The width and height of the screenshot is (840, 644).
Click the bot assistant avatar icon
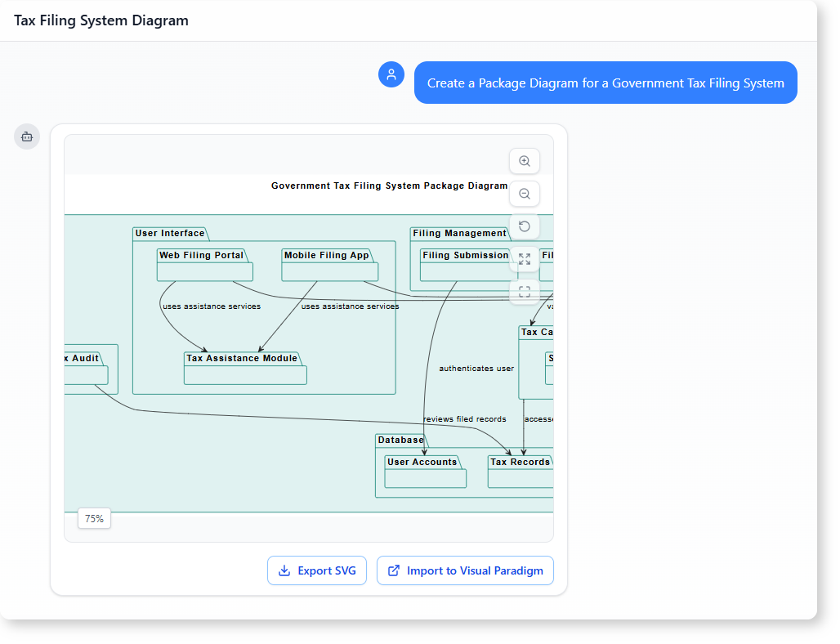[x=27, y=136]
